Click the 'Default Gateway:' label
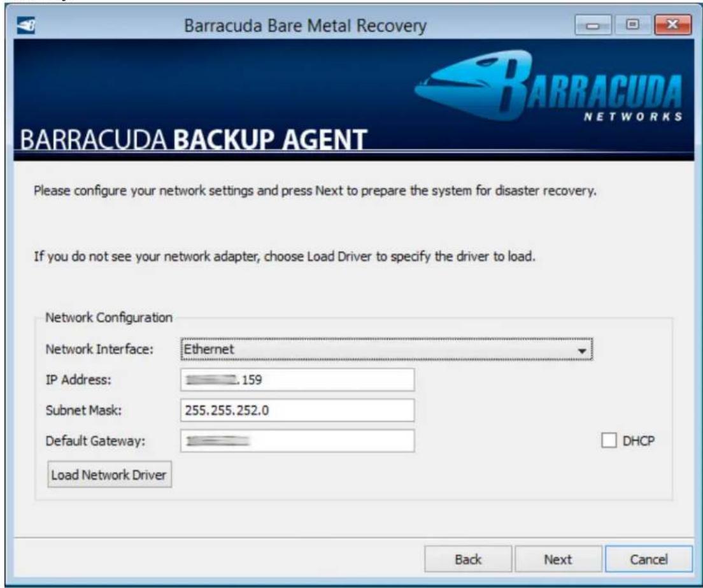 (95, 441)
